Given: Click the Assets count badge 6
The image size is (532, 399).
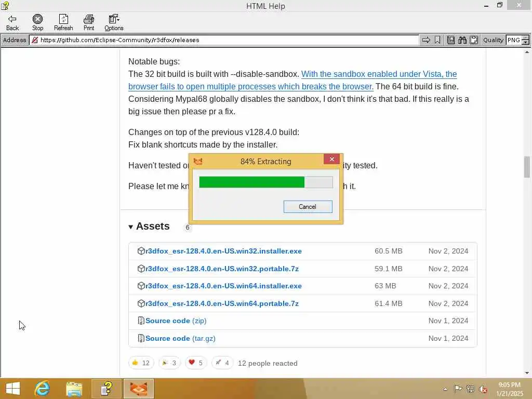Looking at the screenshot, I should [187, 228].
